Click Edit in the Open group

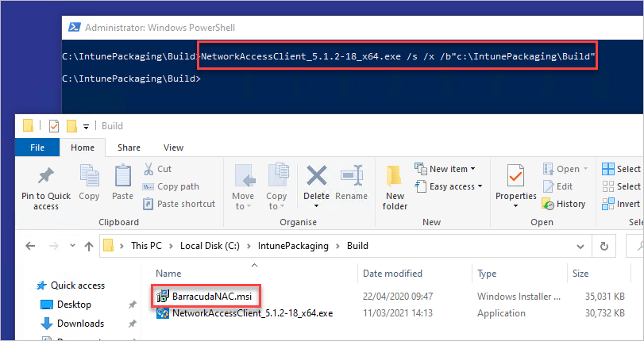click(557, 186)
